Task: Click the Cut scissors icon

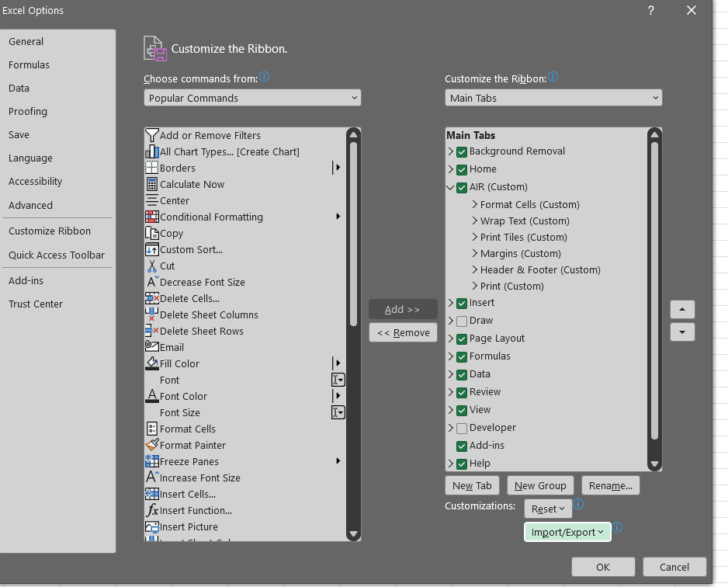Action: coord(152,266)
